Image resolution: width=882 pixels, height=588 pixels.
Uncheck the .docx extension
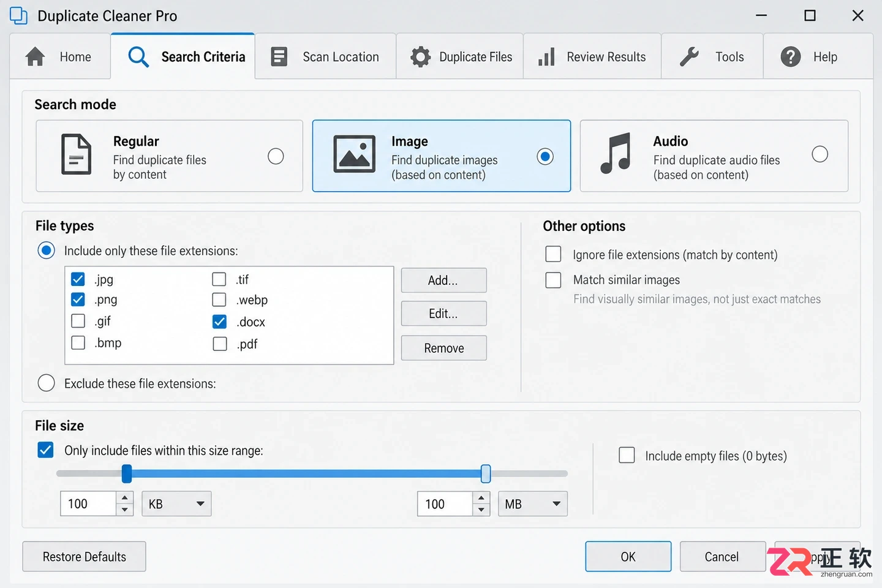coord(219,322)
